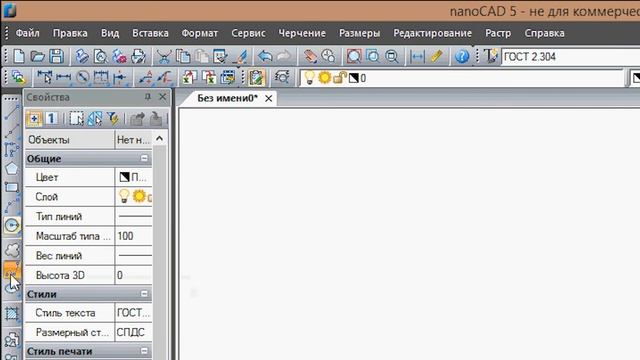Copy selection with the Copy icon
This screenshot has height=360, width=640.
click(183, 56)
